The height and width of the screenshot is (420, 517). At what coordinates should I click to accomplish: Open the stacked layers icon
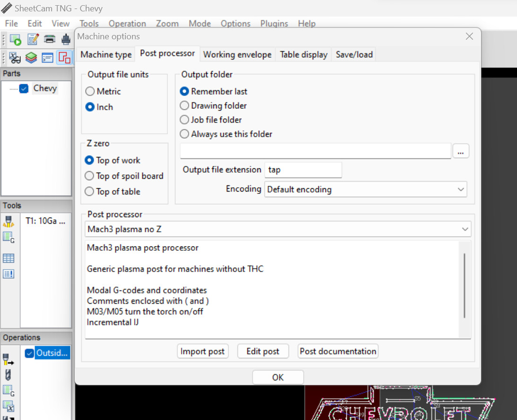(x=31, y=58)
